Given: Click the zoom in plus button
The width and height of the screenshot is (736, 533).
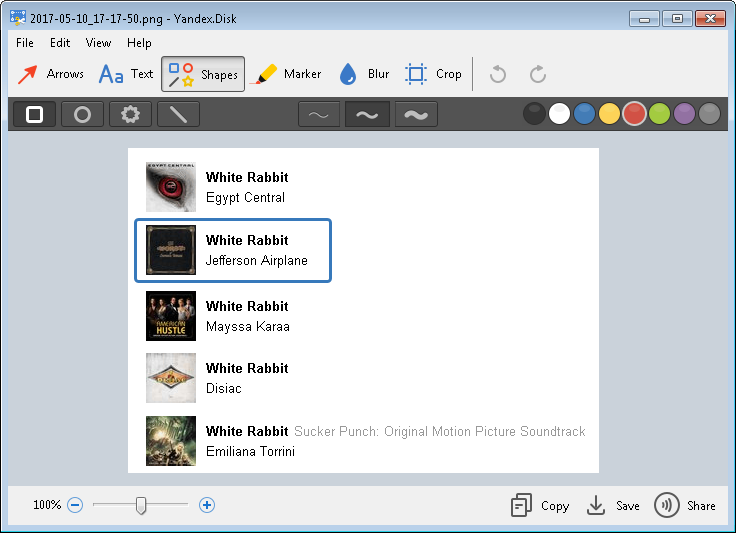Looking at the screenshot, I should coord(207,505).
